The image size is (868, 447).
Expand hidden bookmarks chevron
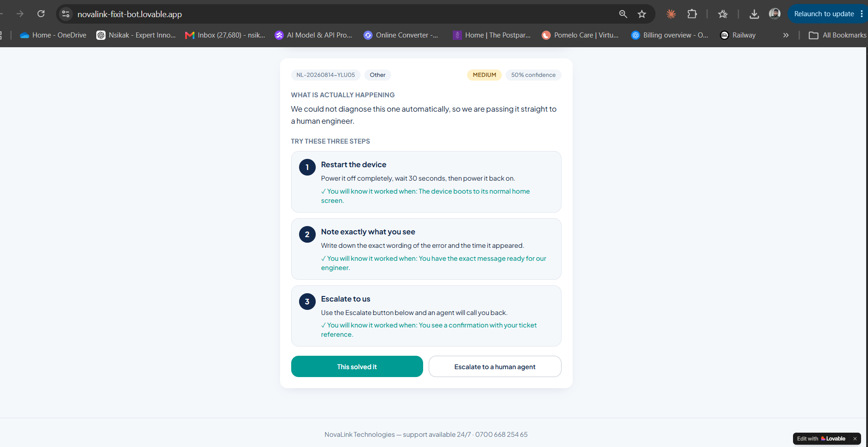[786, 35]
